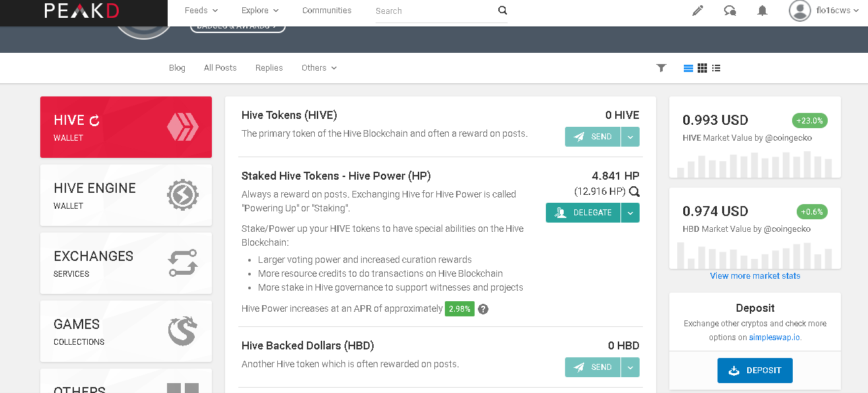Click the APR help question icon

coord(483,309)
